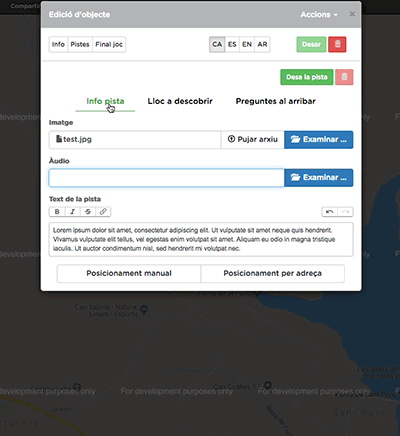This screenshot has width=400, height=436.
Task: Click the empty Àudio input field
Action: point(167,178)
